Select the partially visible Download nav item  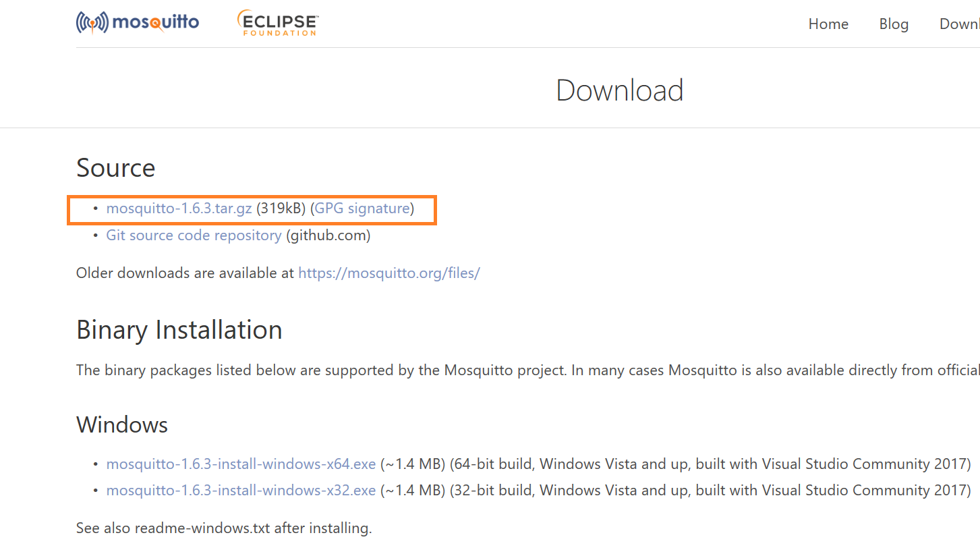959,24
